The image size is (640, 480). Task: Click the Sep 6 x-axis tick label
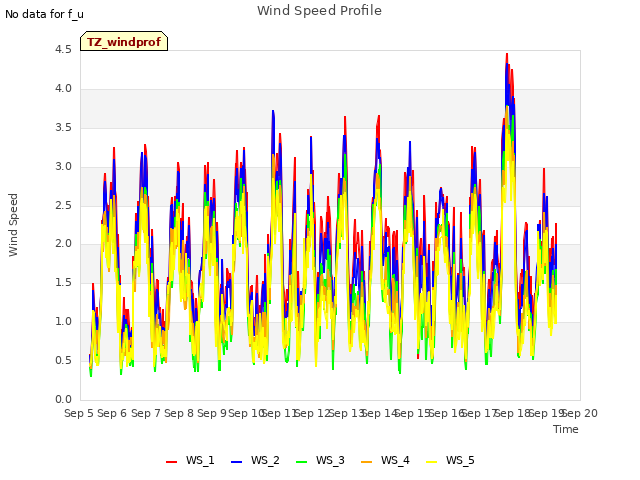[112, 413]
